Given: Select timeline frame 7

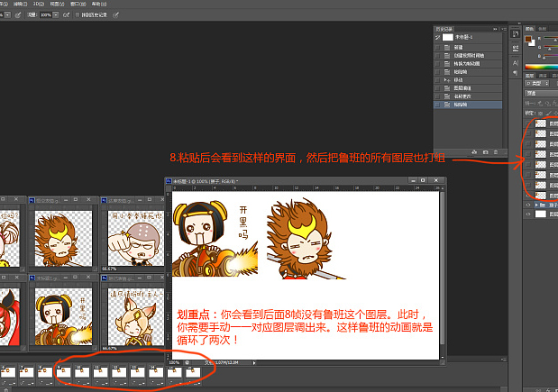Looking at the screenshot, I should (27, 371).
